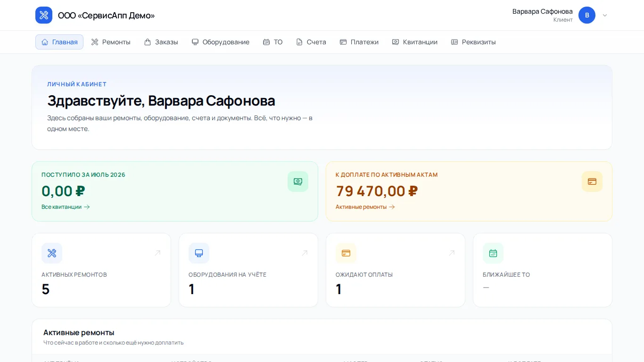Screen dimensions: 644x362
Task: Open the user menu chevron near Варвара Сафонова
Action: point(605,15)
